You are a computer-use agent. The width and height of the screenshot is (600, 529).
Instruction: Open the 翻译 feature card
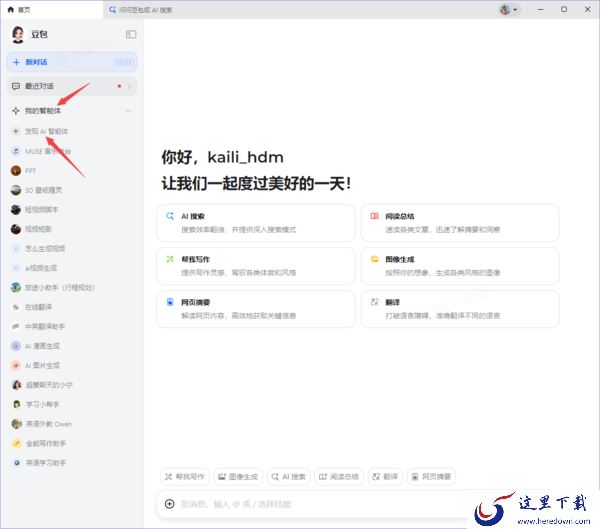460,309
